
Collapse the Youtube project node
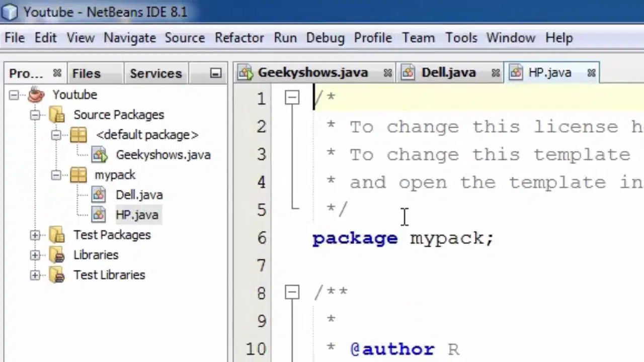14,95
